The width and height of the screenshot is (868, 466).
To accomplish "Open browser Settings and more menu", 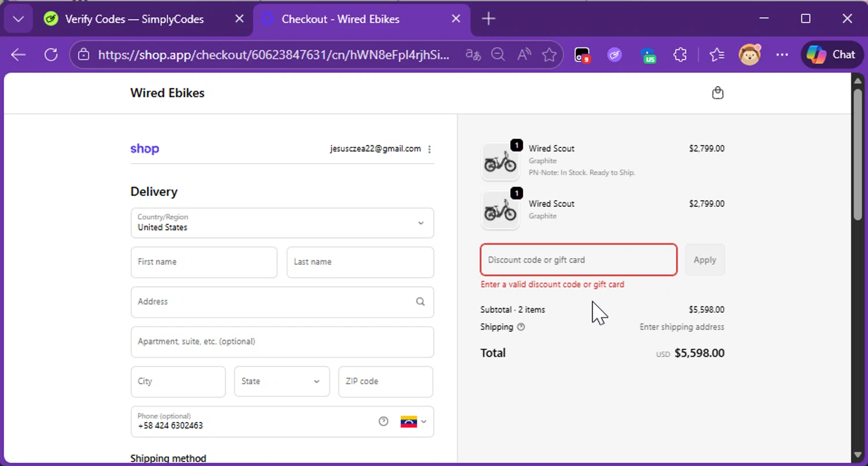I will pyautogui.click(x=782, y=55).
